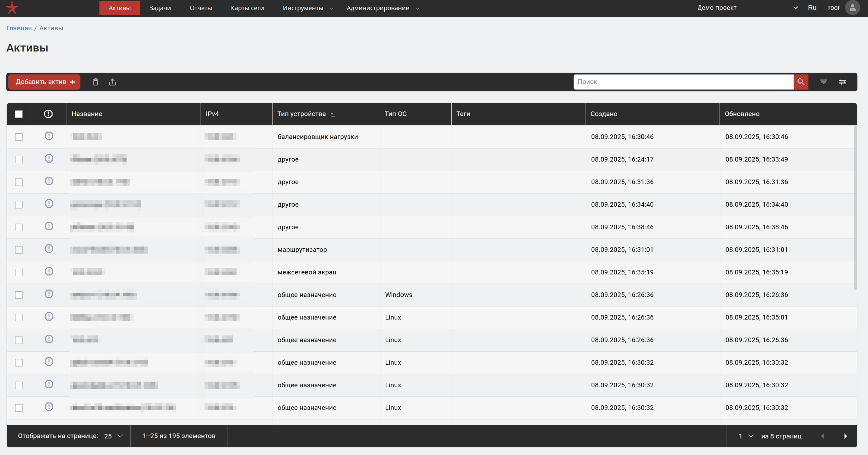This screenshot has width=868, height=455.
Task: Click the Добавить актив button
Action: (x=44, y=82)
